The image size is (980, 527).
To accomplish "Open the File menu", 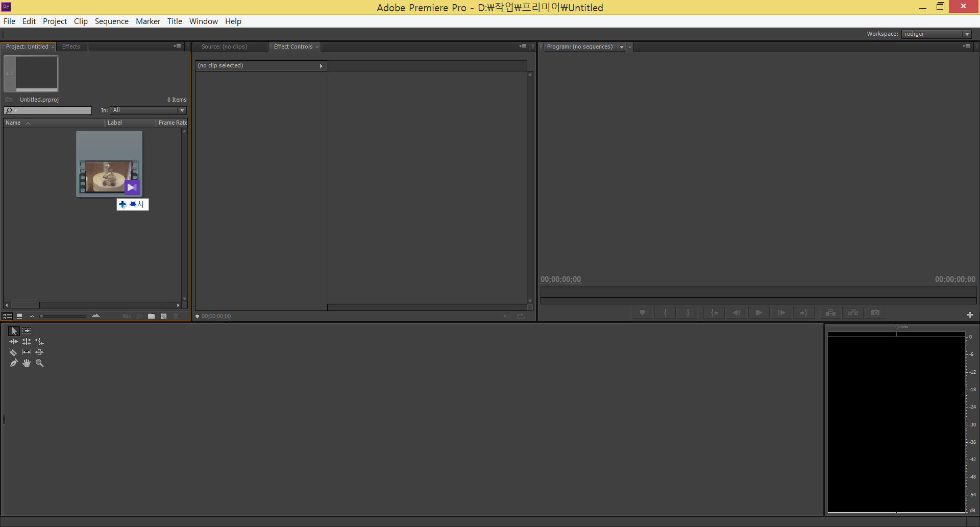I will (9, 21).
